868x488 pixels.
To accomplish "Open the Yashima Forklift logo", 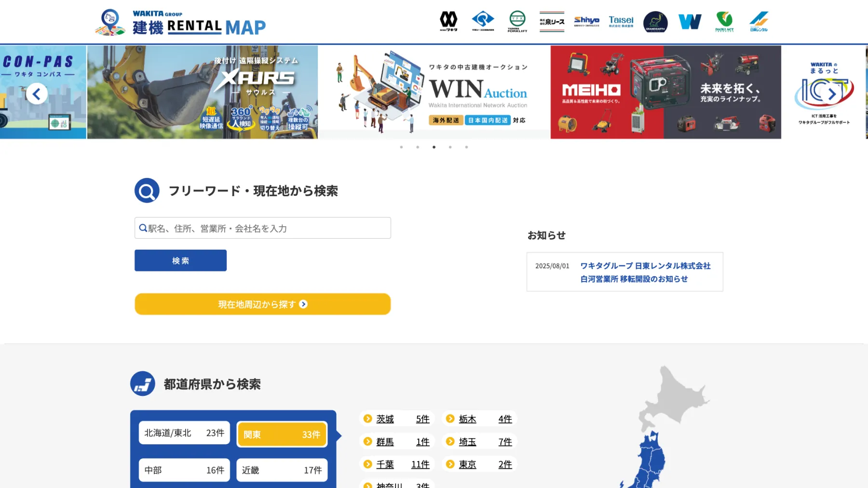I will [517, 22].
